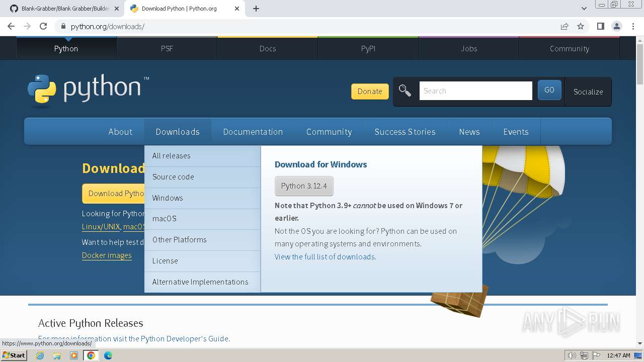This screenshot has height=362, width=644.
Task: Close the Download Python tab
Action: [237, 9]
